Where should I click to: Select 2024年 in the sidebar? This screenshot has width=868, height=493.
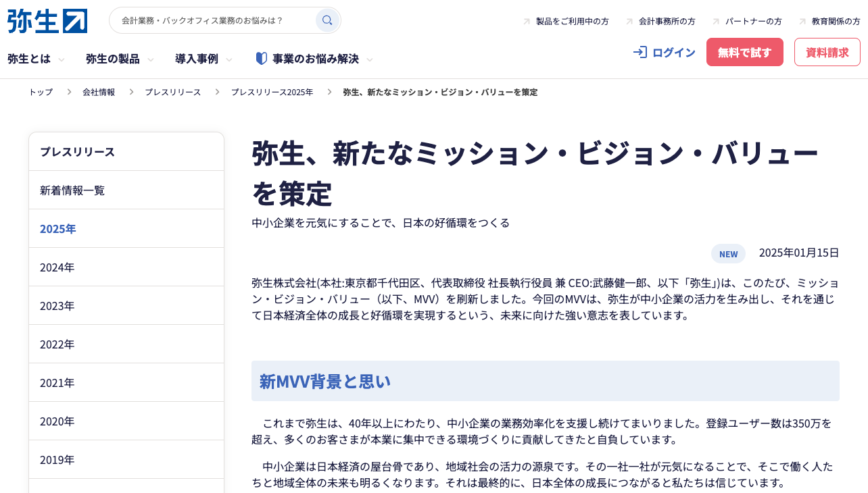(126, 267)
